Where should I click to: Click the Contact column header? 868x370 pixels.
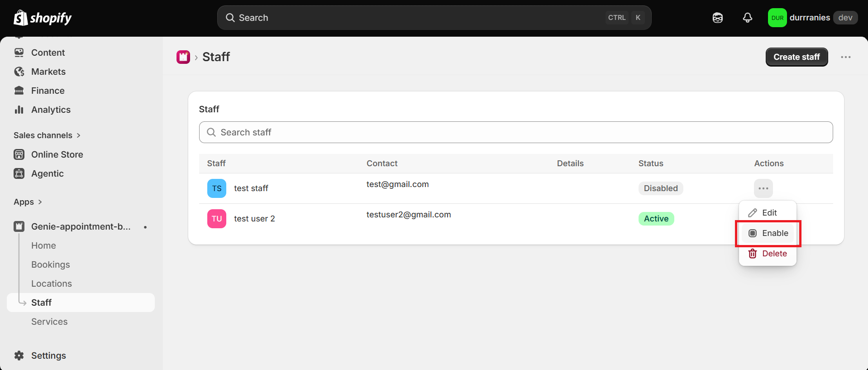pyautogui.click(x=382, y=163)
